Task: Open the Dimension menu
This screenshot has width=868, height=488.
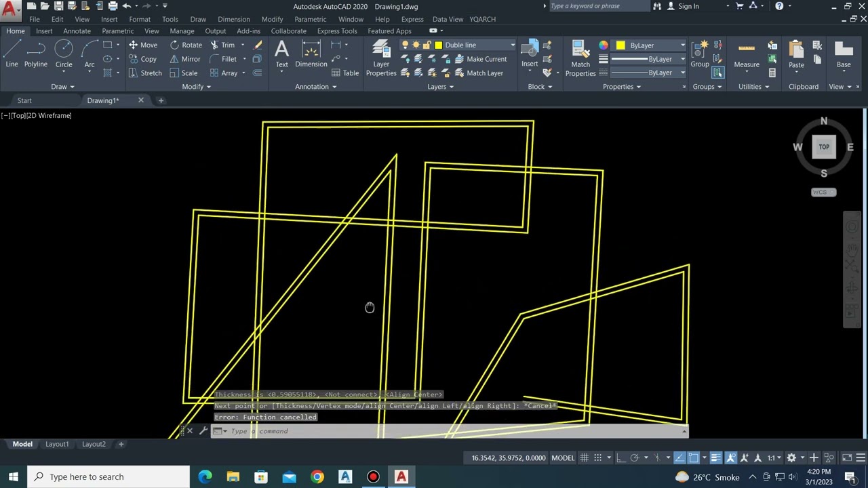Action: click(x=234, y=19)
